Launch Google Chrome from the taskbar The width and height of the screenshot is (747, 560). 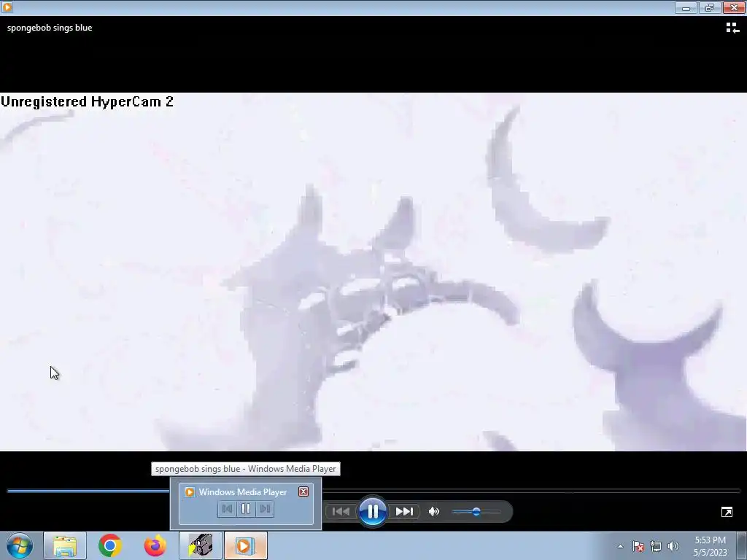[110, 545]
